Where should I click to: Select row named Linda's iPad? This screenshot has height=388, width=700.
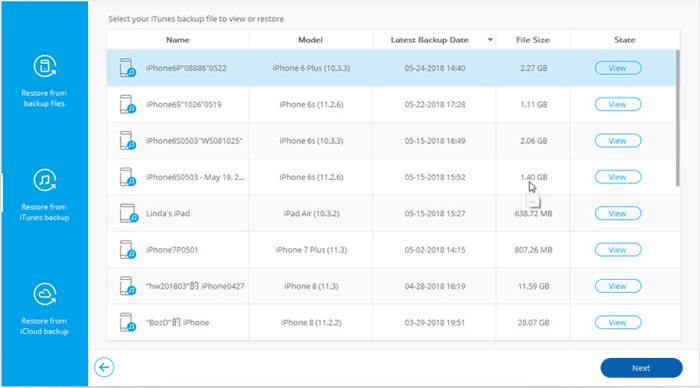click(x=393, y=213)
